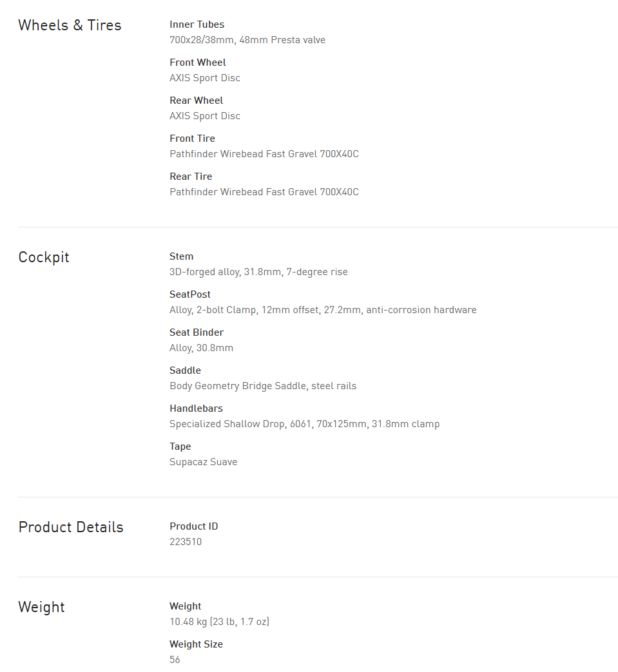Click the Supacaz Suave tape value
Screen dimensions: 618x672
[204, 462]
